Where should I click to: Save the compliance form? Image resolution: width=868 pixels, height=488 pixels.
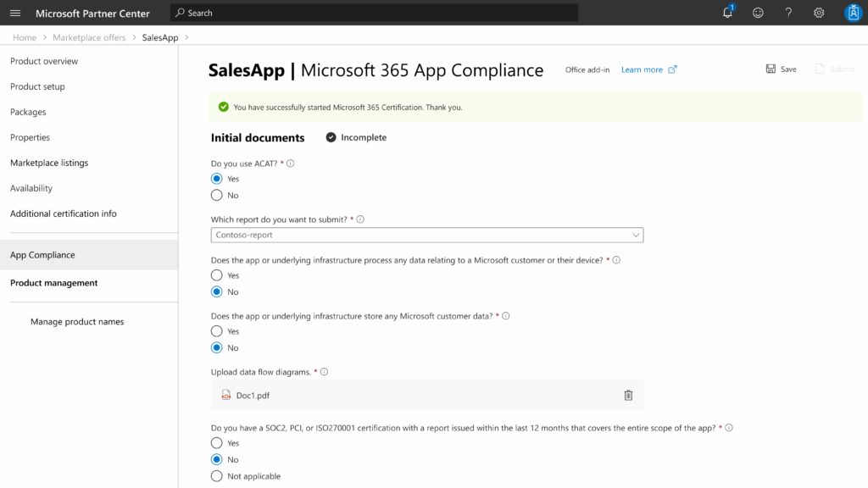[780, 69]
